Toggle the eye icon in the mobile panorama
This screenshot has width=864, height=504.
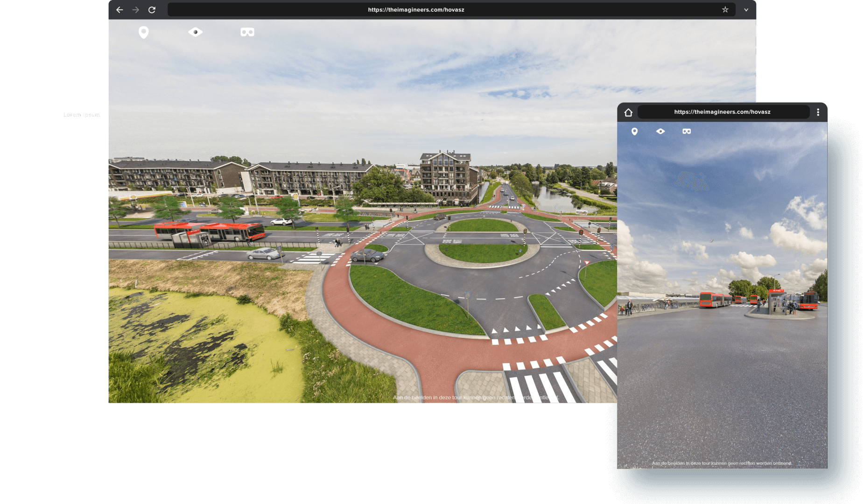(660, 132)
